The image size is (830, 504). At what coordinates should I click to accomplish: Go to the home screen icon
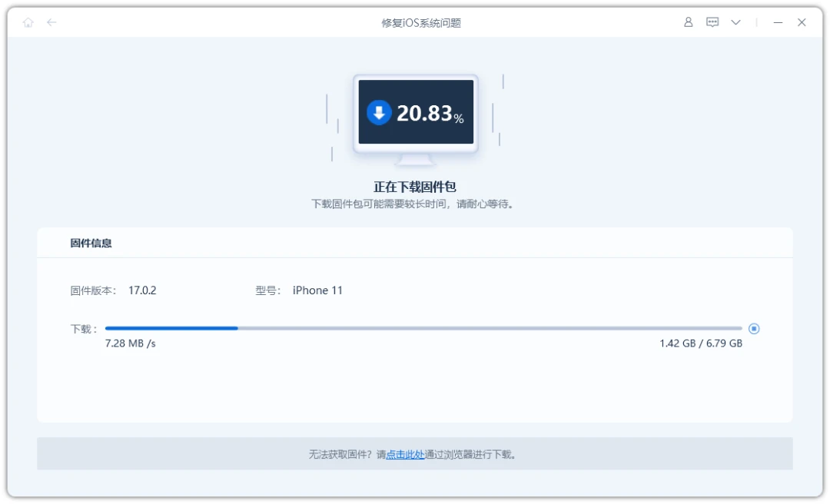tap(28, 23)
